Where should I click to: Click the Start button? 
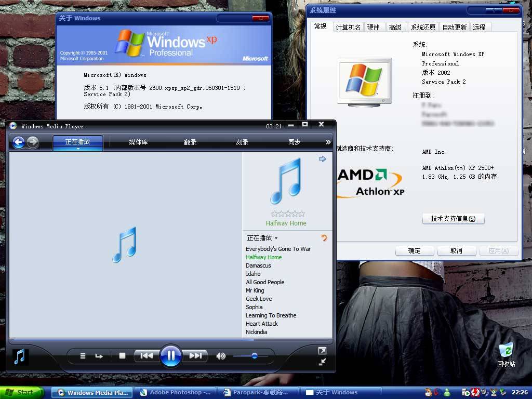pos(21,393)
